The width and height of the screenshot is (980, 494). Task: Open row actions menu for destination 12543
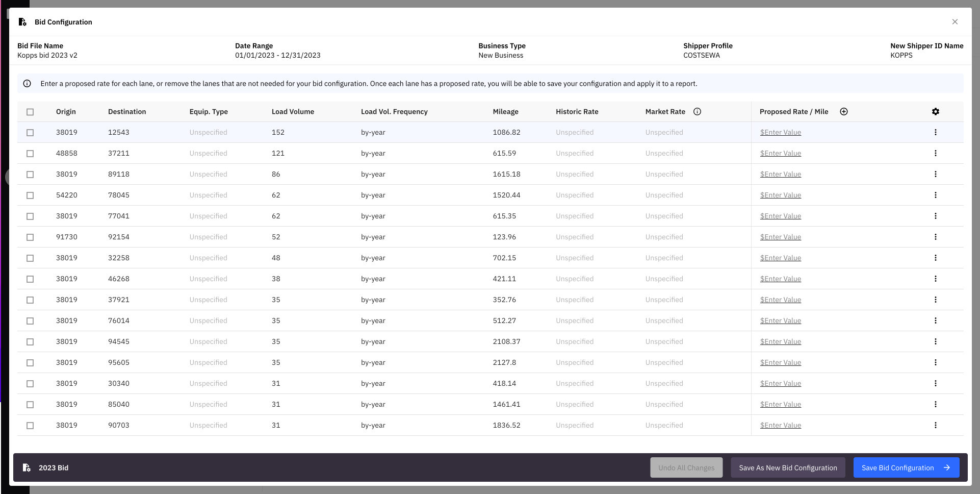935,132
